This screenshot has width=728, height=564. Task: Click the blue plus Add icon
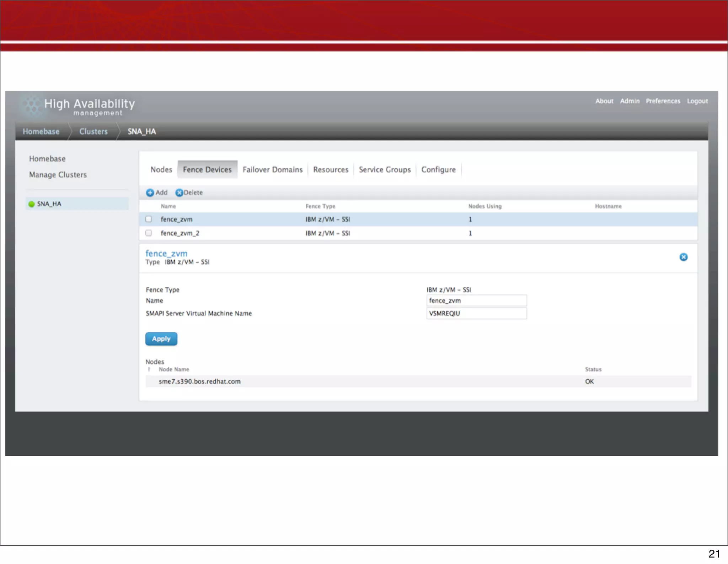coord(150,192)
